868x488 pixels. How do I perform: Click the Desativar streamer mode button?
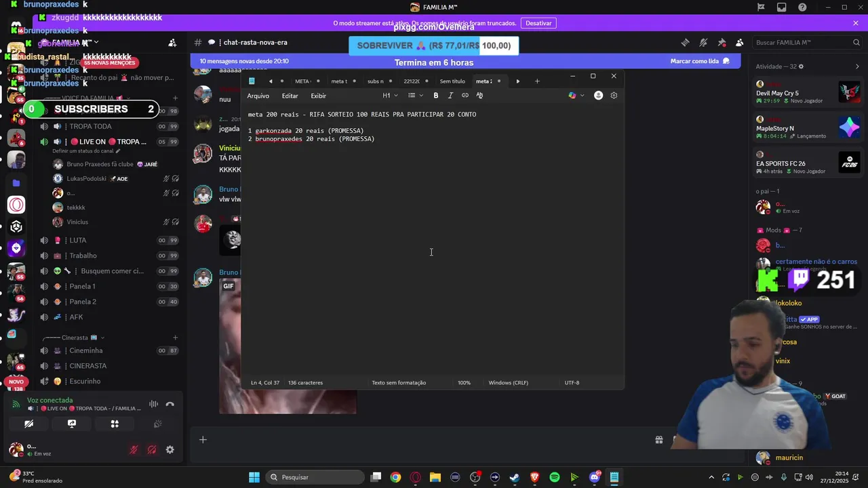[538, 23]
